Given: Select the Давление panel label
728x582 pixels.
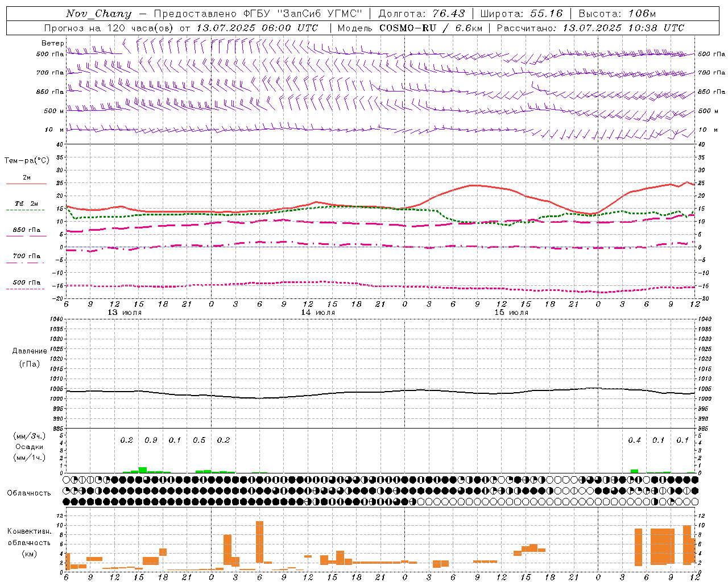Looking at the screenshot, I should click(x=30, y=351).
